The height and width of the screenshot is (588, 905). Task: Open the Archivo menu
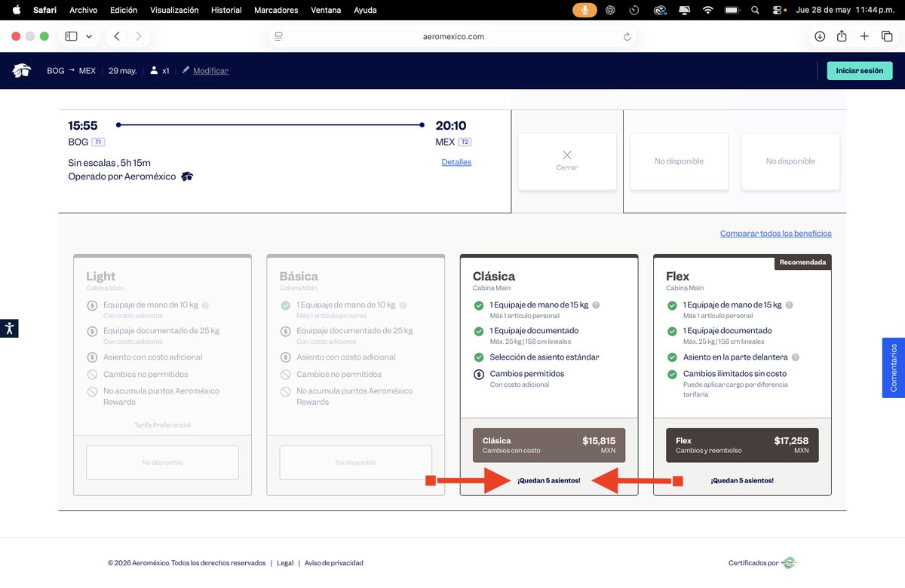tap(83, 10)
